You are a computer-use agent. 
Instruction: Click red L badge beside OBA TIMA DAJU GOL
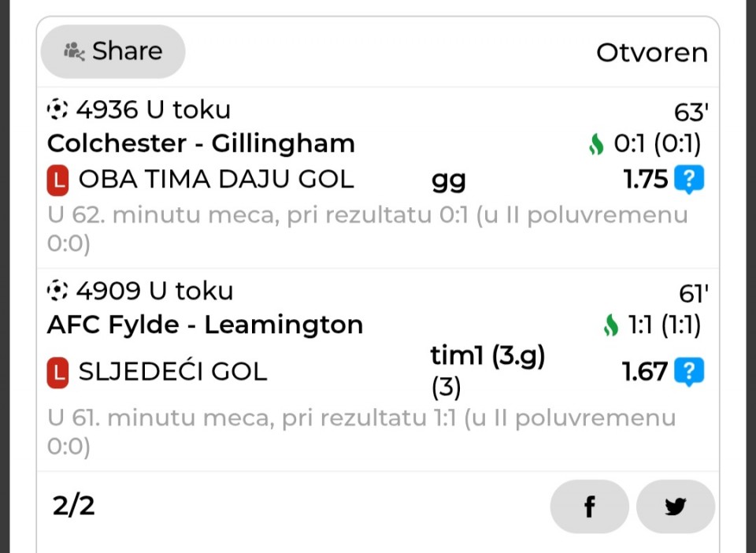57,180
